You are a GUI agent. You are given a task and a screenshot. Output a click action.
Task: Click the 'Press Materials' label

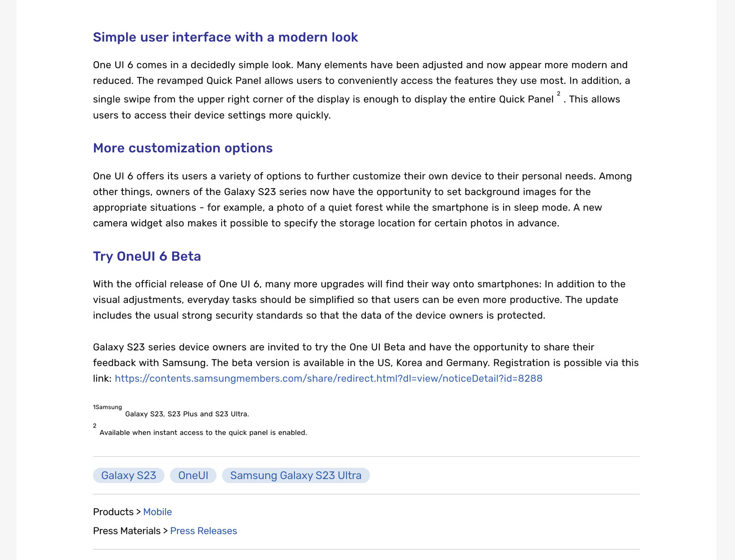pos(126,531)
